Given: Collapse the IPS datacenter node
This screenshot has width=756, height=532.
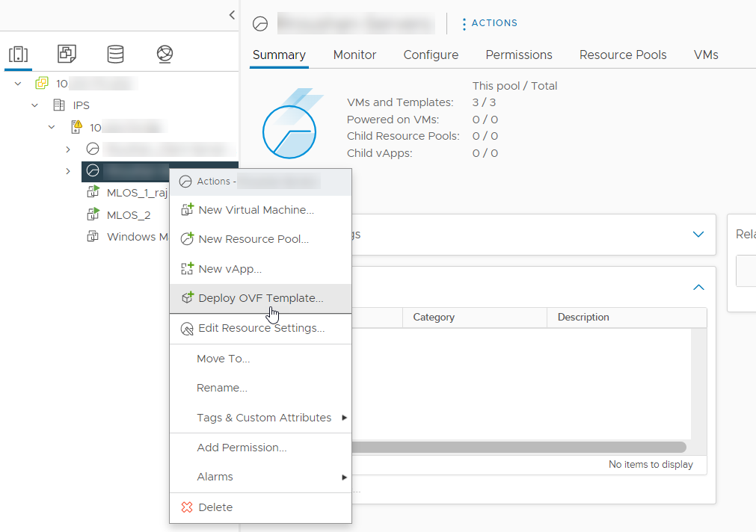Looking at the screenshot, I should pyautogui.click(x=34, y=105).
